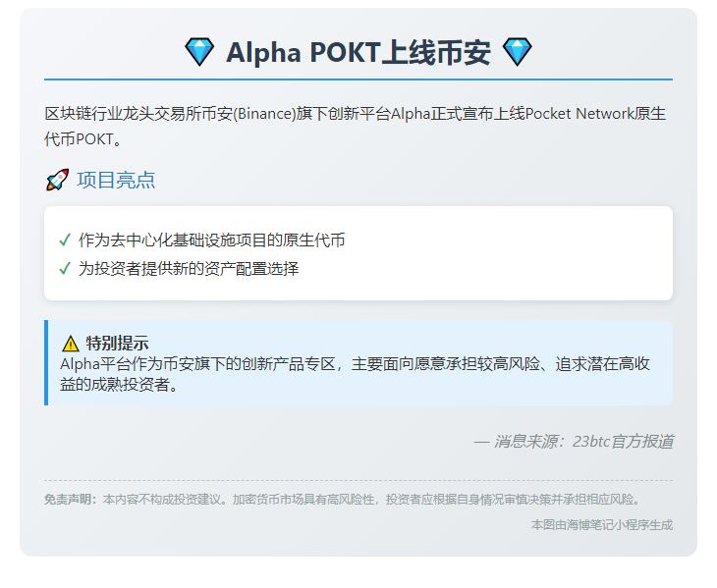This screenshot has width=717, height=588.
Task: Click the notice text starting Alpha平台作为币安旗下
Action: (355, 374)
